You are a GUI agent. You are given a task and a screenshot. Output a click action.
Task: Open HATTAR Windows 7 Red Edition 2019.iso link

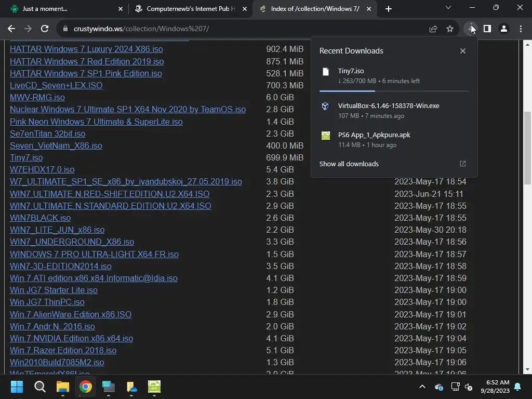click(87, 61)
